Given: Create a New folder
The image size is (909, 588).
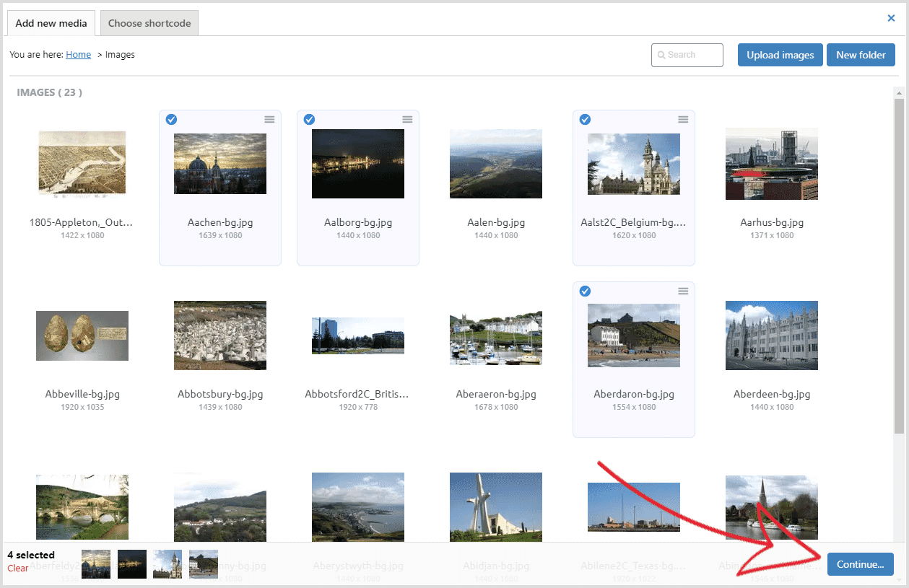Looking at the screenshot, I should coord(861,55).
